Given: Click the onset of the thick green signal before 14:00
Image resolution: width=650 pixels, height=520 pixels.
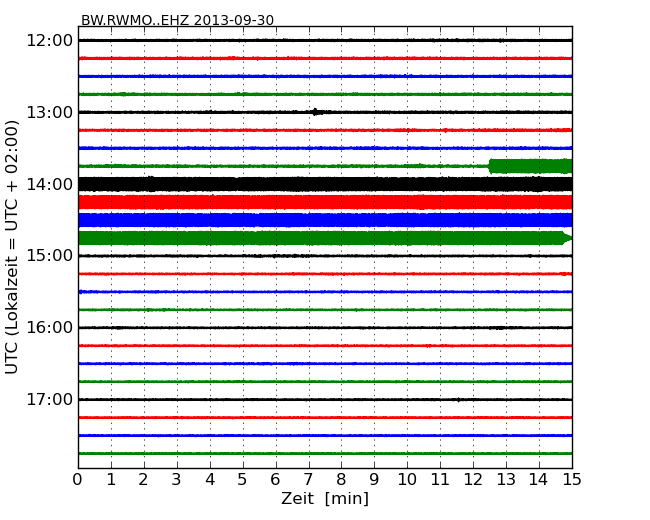Looking at the screenshot, I should click(491, 166).
